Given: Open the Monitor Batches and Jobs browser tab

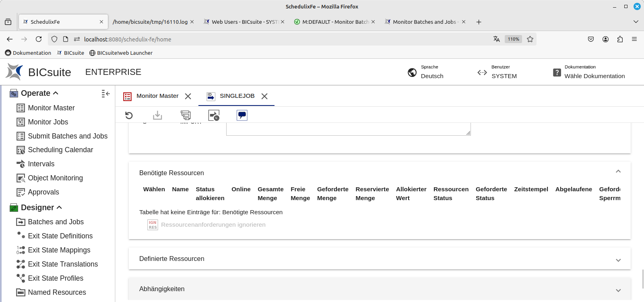Looking at the screenshot, I should pos(424,22).
